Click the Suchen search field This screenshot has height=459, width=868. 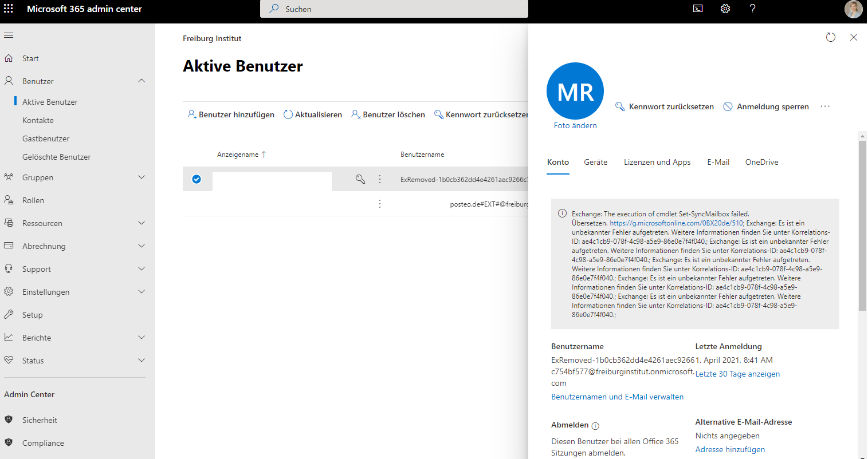tap(394, 9)
